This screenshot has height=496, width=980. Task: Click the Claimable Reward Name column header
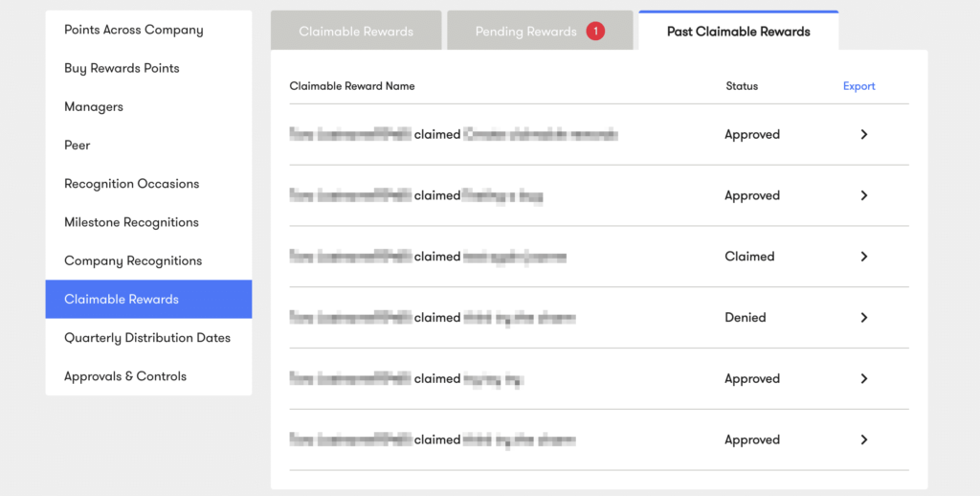[x=352, y=86]
